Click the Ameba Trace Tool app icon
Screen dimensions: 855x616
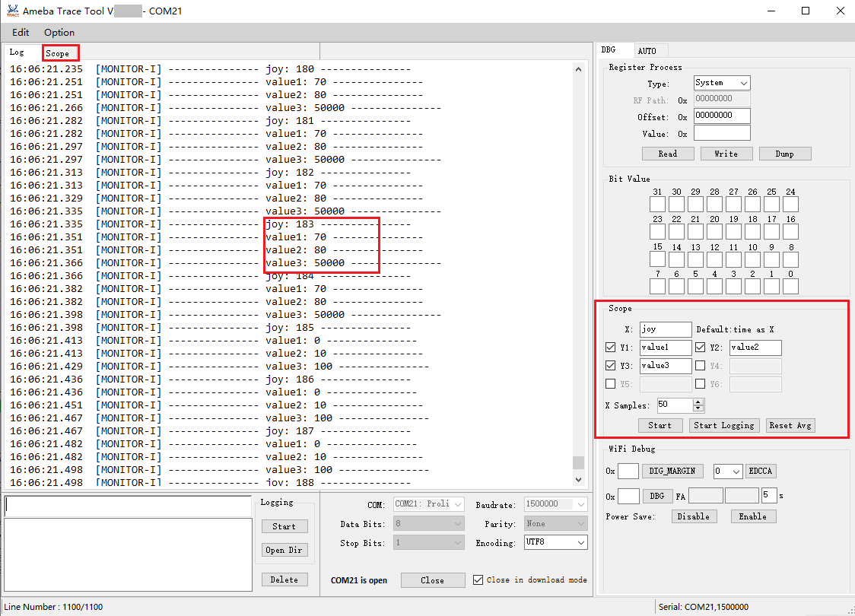click(x=12, y=11)
